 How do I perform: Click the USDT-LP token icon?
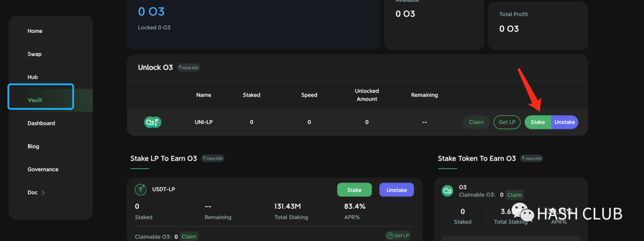pyautogui.click(x=141, y=189)
